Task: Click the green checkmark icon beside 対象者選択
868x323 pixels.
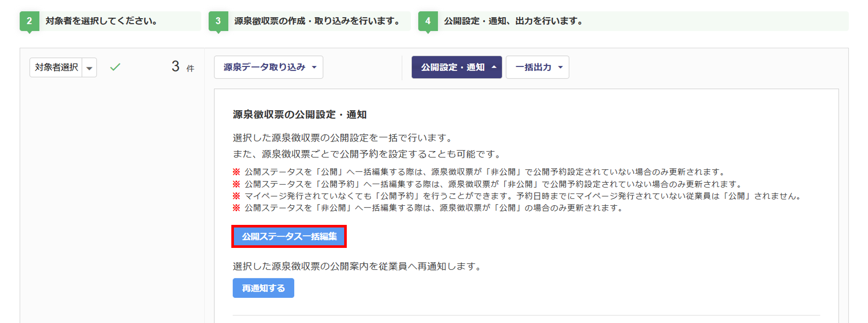Action: point(115,67)
